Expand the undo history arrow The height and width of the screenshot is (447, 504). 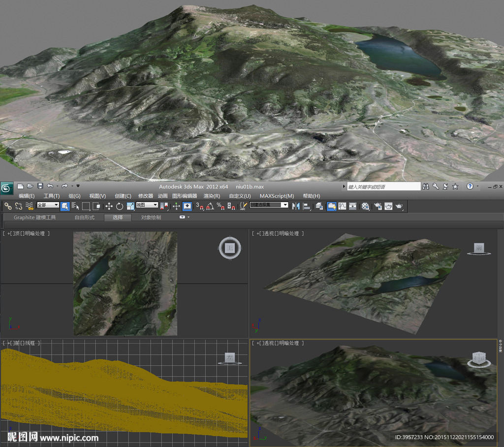pyautogui.click(x=57, y=186)
